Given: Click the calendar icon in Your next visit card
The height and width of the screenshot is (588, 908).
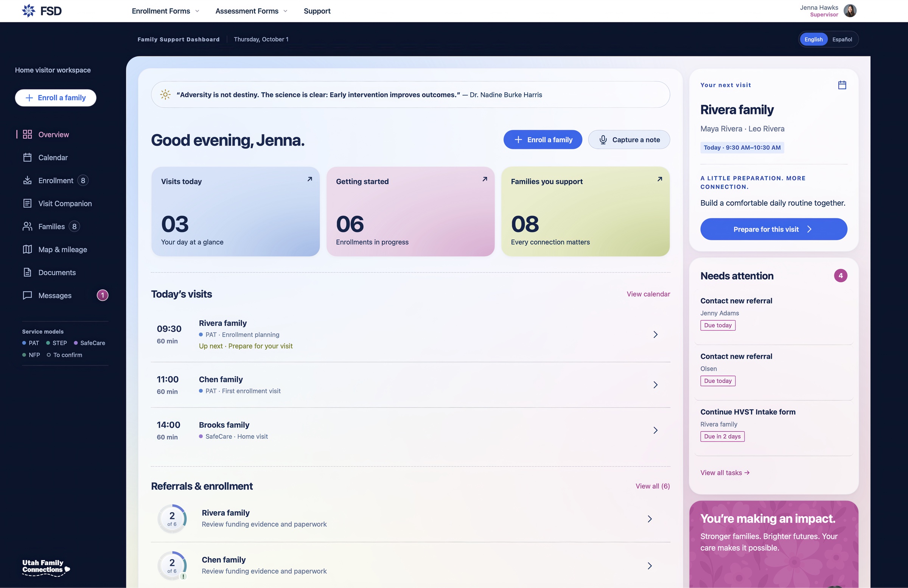Looking at the screenshot, I should [x=842, y=85].
